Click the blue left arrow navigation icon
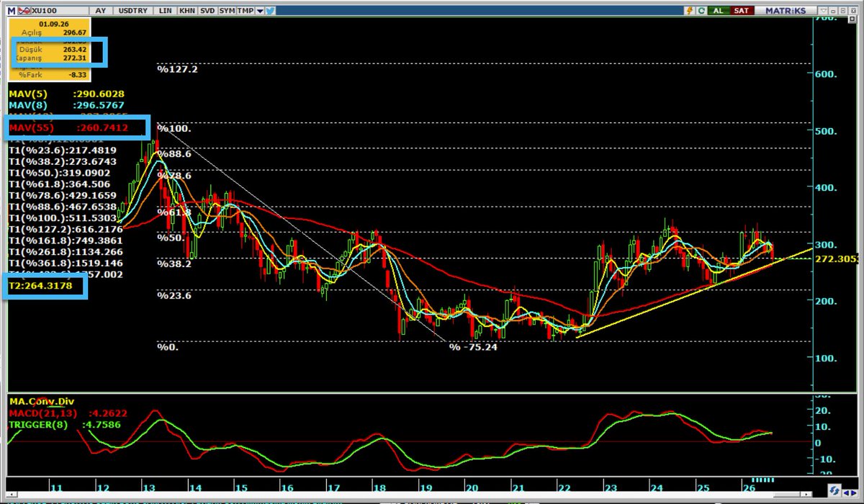The width and height of the screenshot is (864, 504). click(x=846, y=493)
